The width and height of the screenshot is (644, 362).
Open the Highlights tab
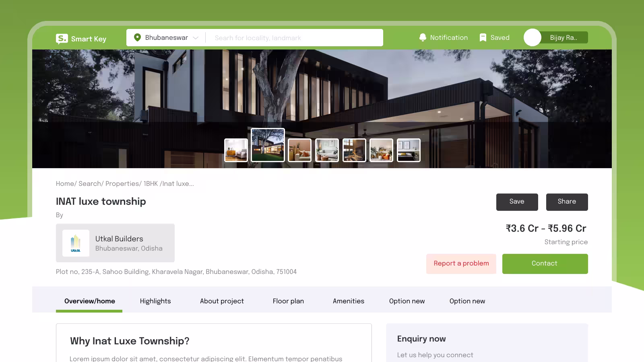[x=155, y=301]
